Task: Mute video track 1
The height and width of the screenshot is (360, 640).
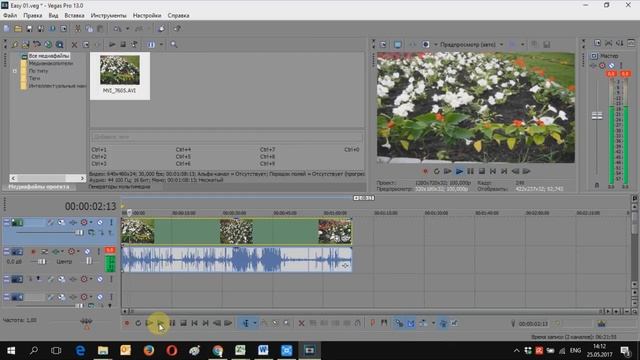Action: tap(100, 222)
